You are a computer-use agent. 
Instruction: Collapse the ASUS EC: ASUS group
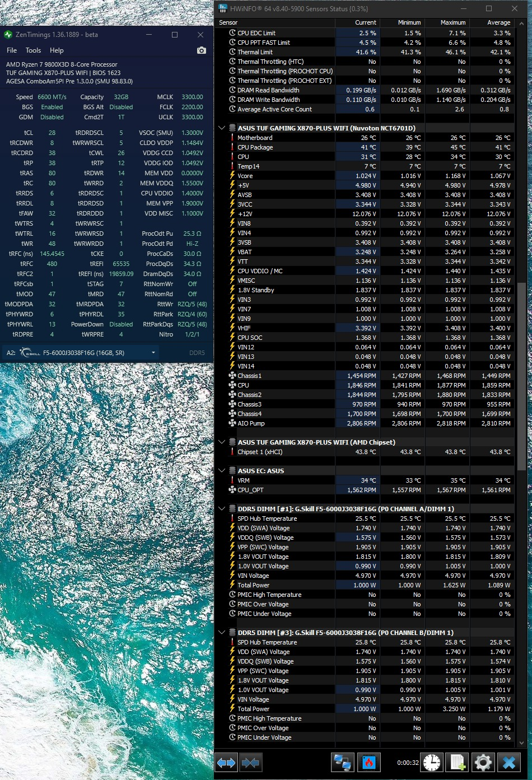click(222, 471)
